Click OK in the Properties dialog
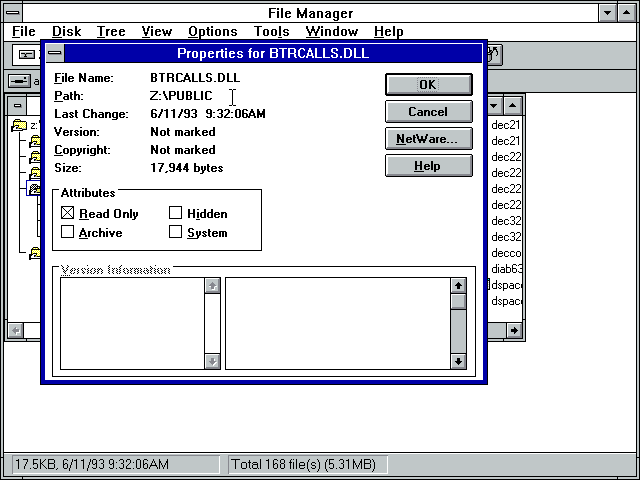This screenshot has height=480, width=640. 429,84
